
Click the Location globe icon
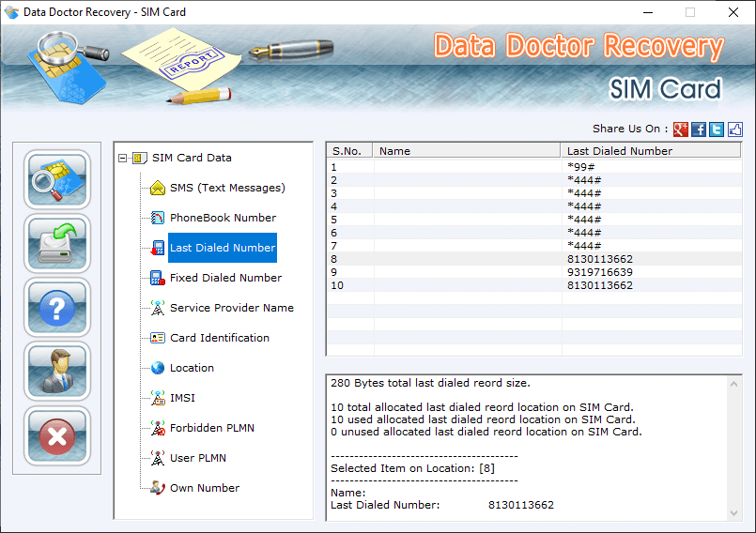pyautogui.click(x=158, y=368)
